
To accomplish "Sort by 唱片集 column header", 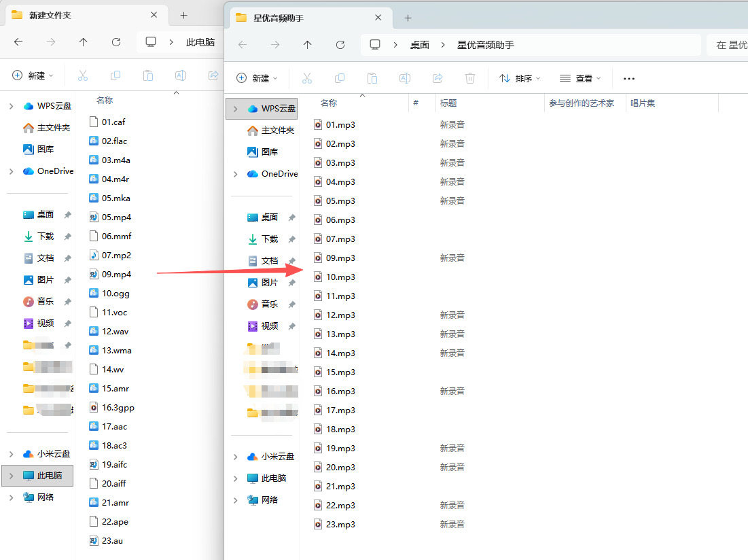I will click(643, 103).
